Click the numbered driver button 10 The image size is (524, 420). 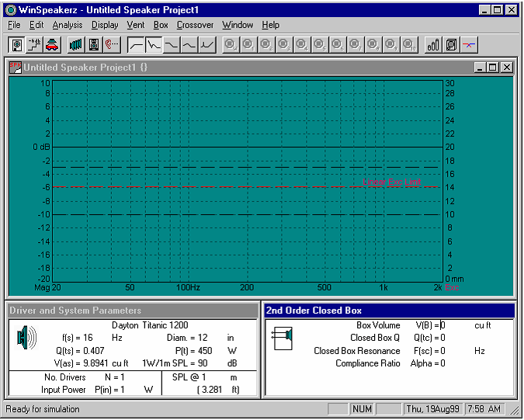click(409, 44)
